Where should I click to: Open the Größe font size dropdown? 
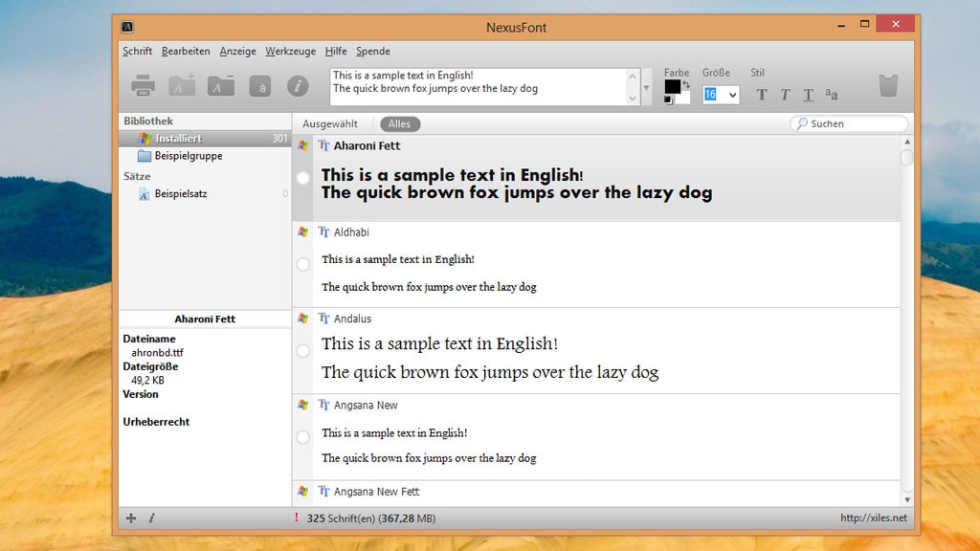(x=732, y=95)
